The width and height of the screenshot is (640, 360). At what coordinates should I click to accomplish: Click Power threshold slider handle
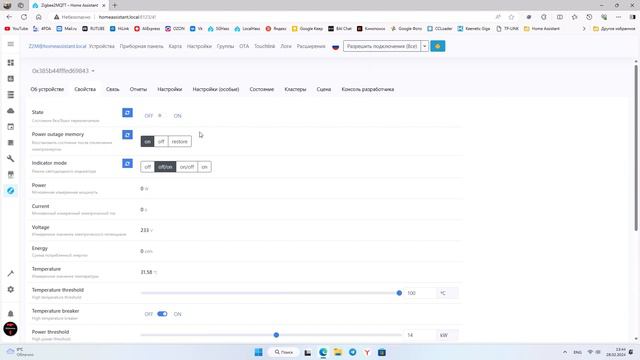(276, 335)
